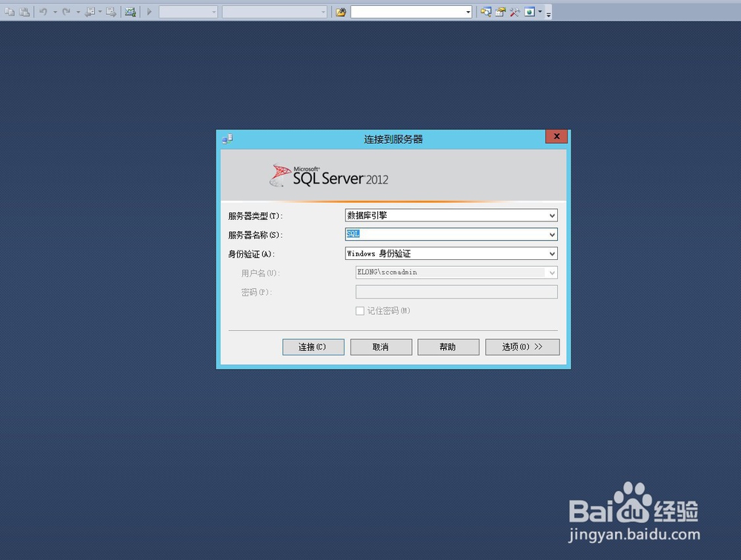Screen dimensions: 741x560
Task: Click the Navigate Forward toolbar icon
Action: coord(111,12)
